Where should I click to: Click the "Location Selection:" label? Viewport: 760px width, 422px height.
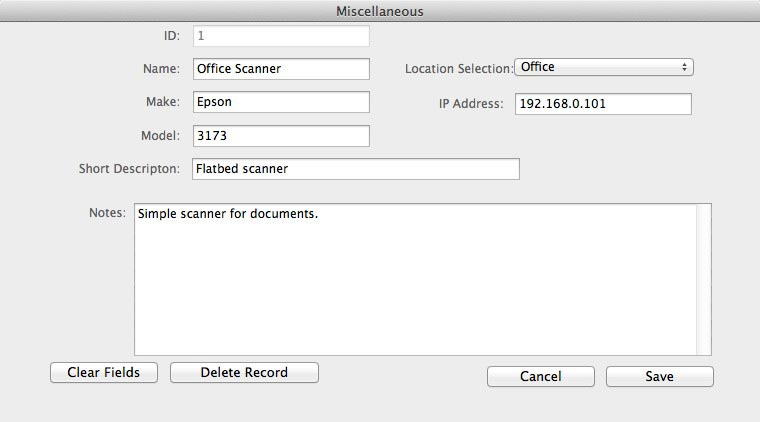(x=459, y=69)
